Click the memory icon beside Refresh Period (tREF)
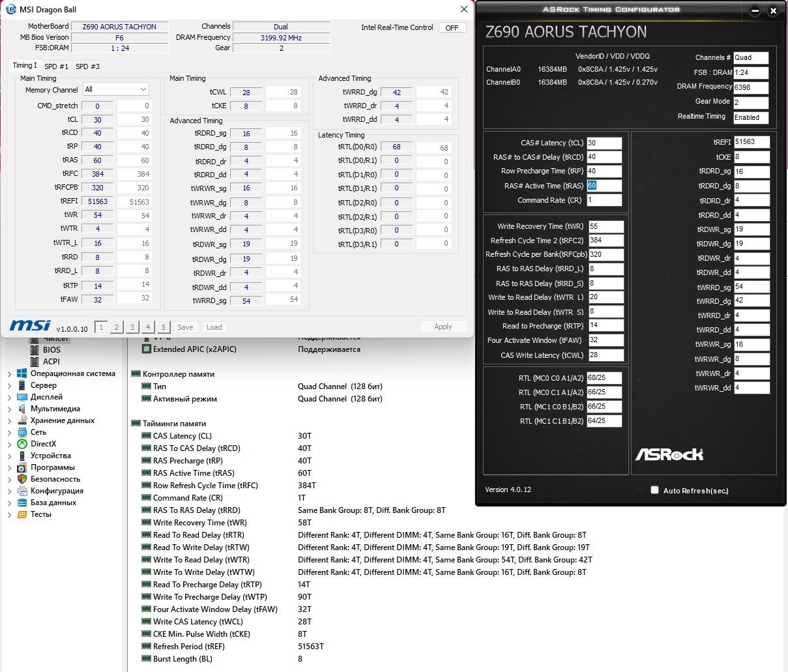The image size is (788, 672). [x=147, y=647]
